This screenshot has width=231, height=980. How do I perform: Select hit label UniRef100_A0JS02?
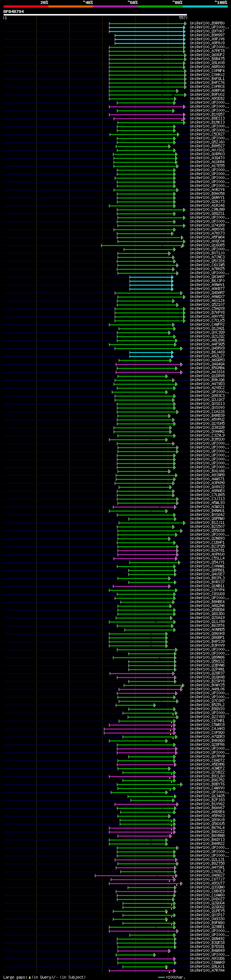[x=208, y=150]
